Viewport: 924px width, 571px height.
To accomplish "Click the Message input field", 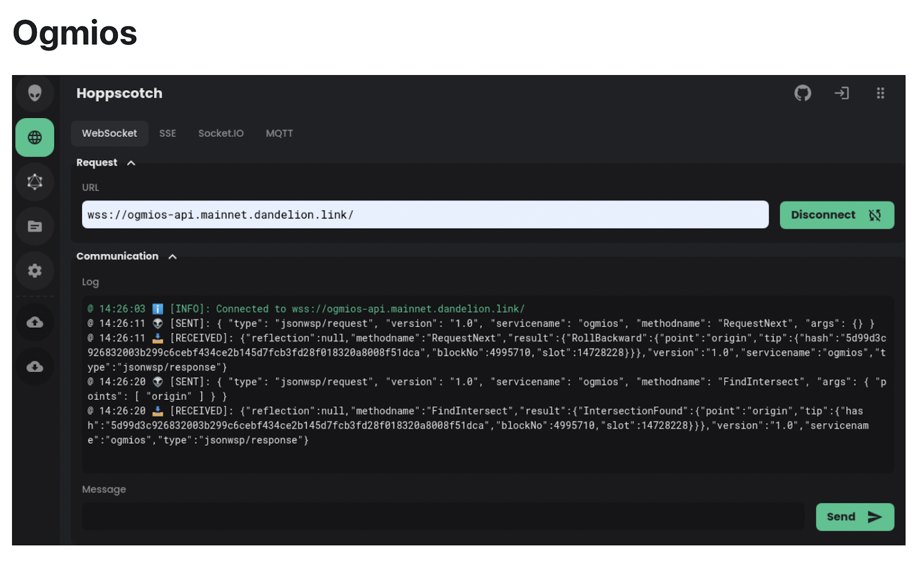I will pyautogui.click(x=443, y=517).
